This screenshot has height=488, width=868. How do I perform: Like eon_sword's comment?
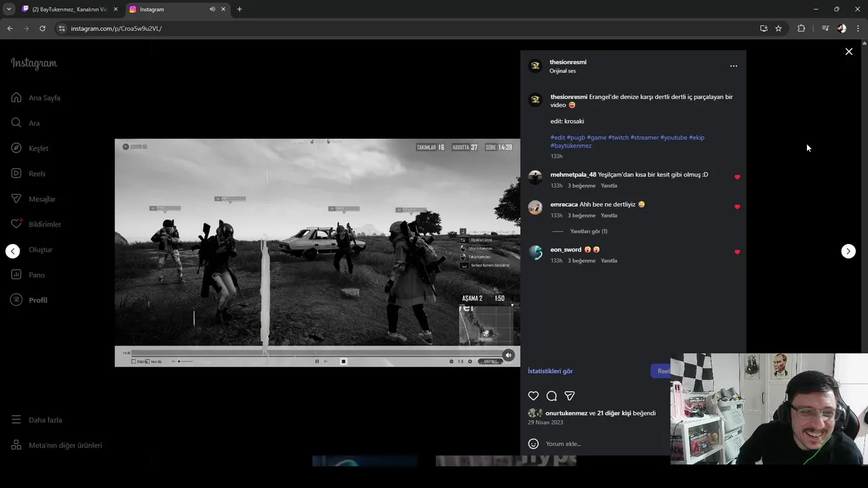tap(737, 252)
